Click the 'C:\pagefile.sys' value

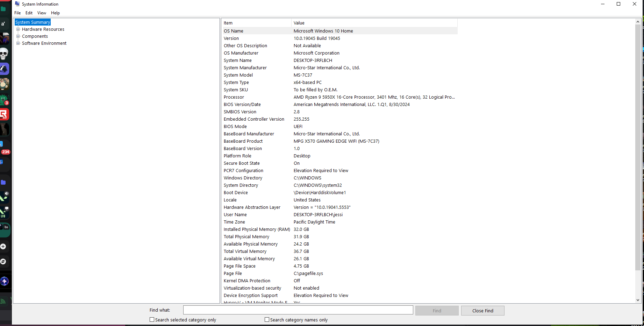308,274
